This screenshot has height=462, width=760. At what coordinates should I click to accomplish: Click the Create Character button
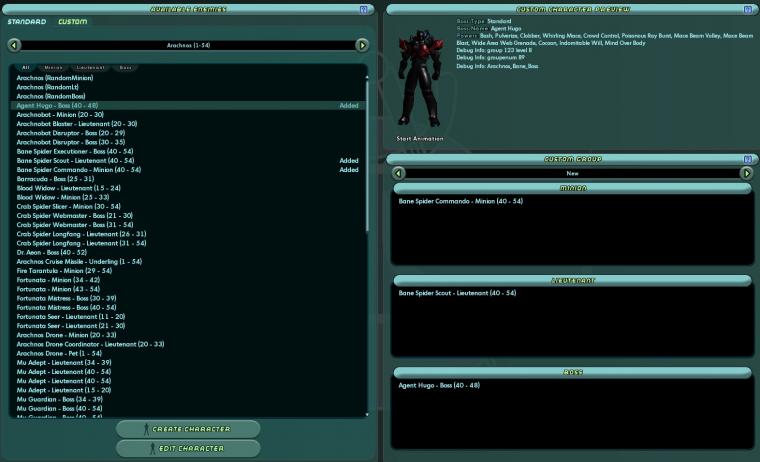(x=188, y=429)
